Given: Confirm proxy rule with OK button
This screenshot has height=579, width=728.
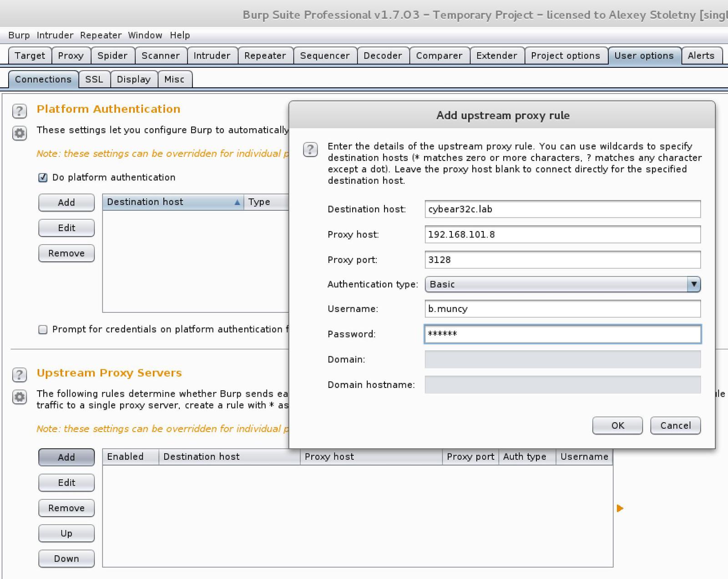Looking at the screenshot, I should 617,425.
